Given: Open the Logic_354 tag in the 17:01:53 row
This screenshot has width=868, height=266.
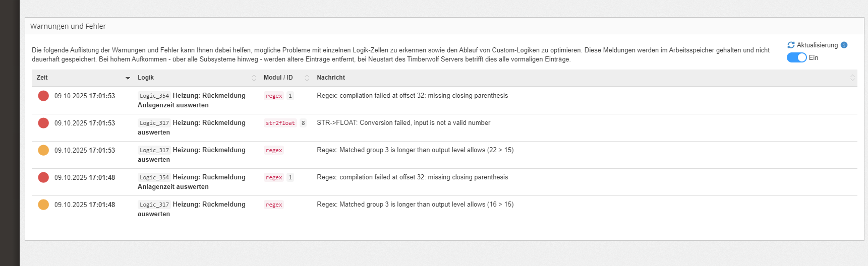Looking at the screenshot, I should 154,96.
